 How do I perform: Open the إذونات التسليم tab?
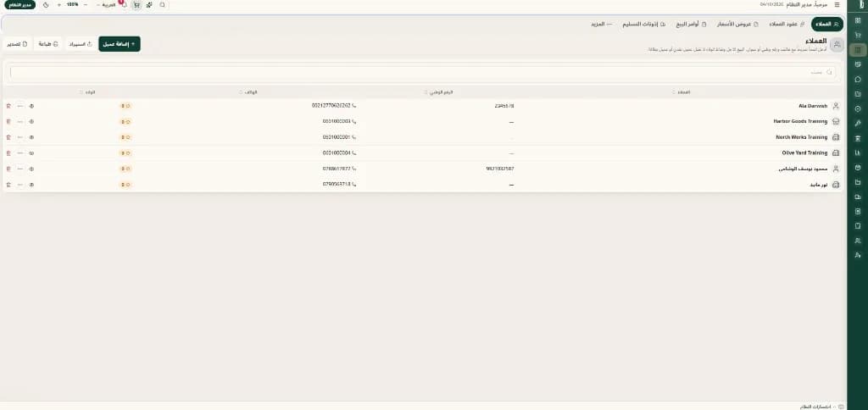click(644, 25)
